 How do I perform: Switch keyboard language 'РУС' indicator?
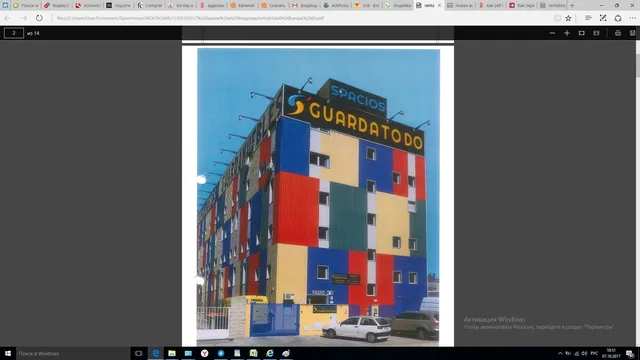pyautogui.click(x=594, y=353)
